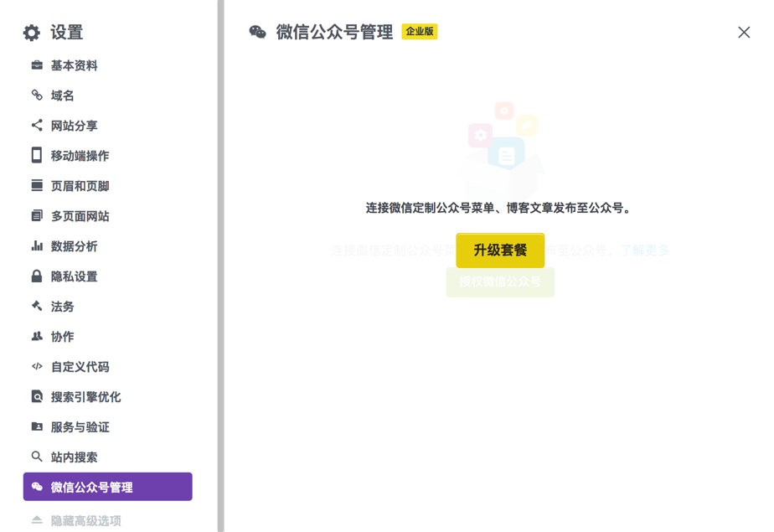Click the magnifier icon beside 站内搜索
The width and height of the screenshot is (774, 532).
pyautogui.click(x=37, y=457)
